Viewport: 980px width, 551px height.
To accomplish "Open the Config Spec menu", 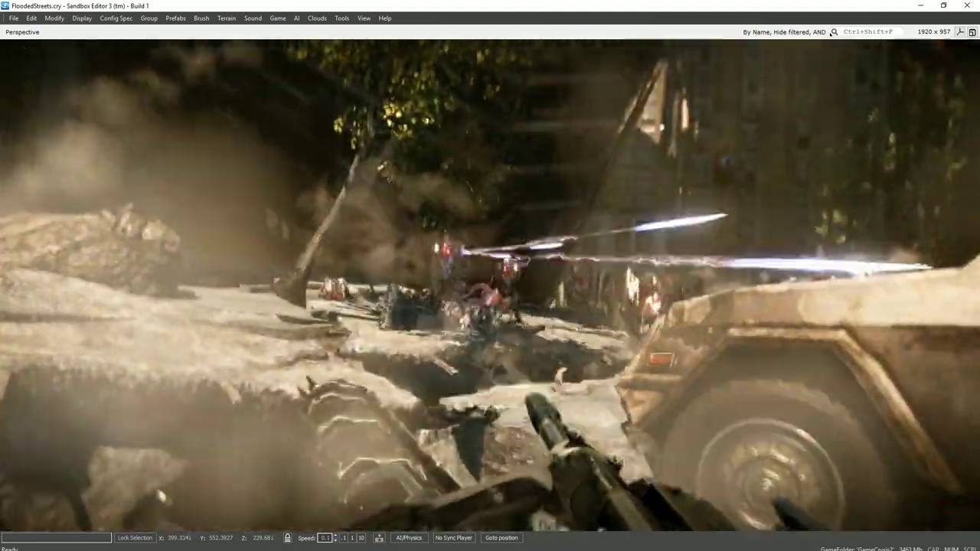I will [x=116, y=18].
